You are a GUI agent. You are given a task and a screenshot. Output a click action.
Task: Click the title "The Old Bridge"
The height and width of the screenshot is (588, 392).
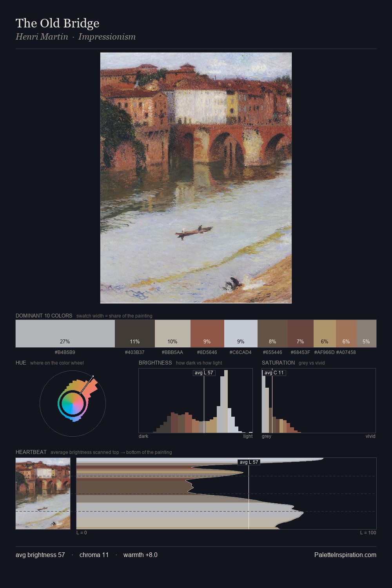tap(57, 23)
